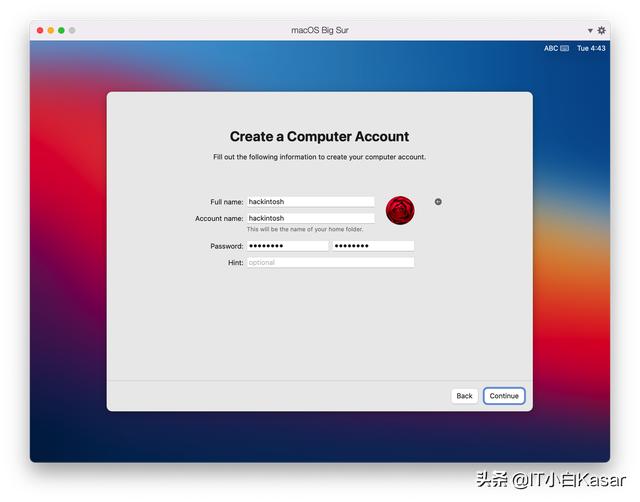Minimize the window with yellow button
The width and height of the screenshot is (640, 502).
pos(51,30)
